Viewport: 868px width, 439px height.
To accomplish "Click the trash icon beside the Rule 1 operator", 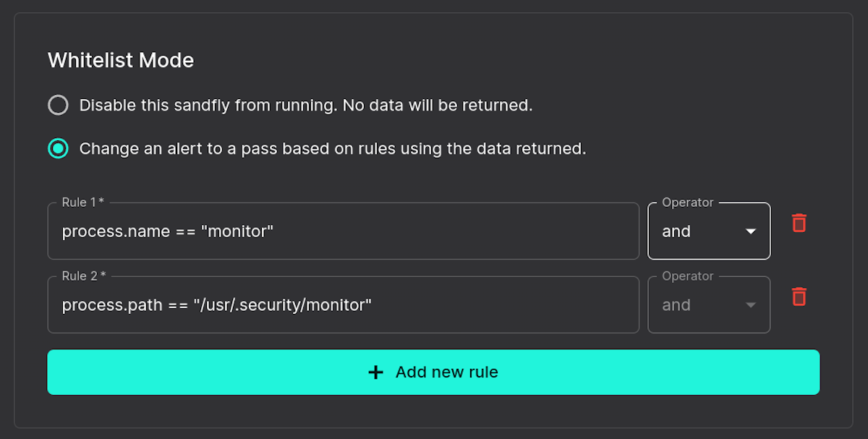I will (799, 223).
